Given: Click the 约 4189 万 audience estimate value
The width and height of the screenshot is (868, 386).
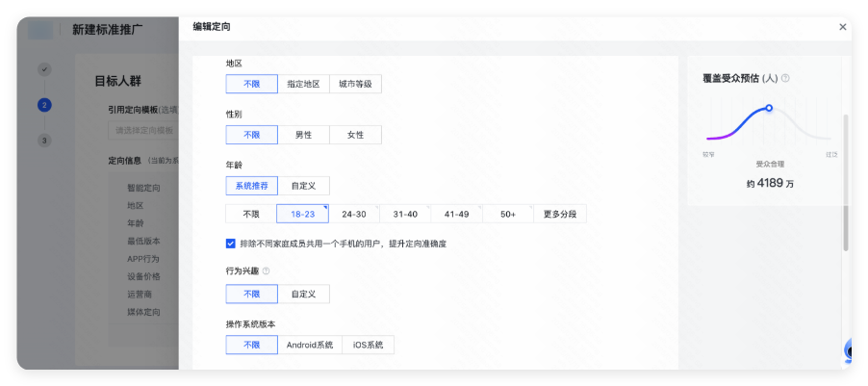Looking at the screenshot, I should coord(770,183).
